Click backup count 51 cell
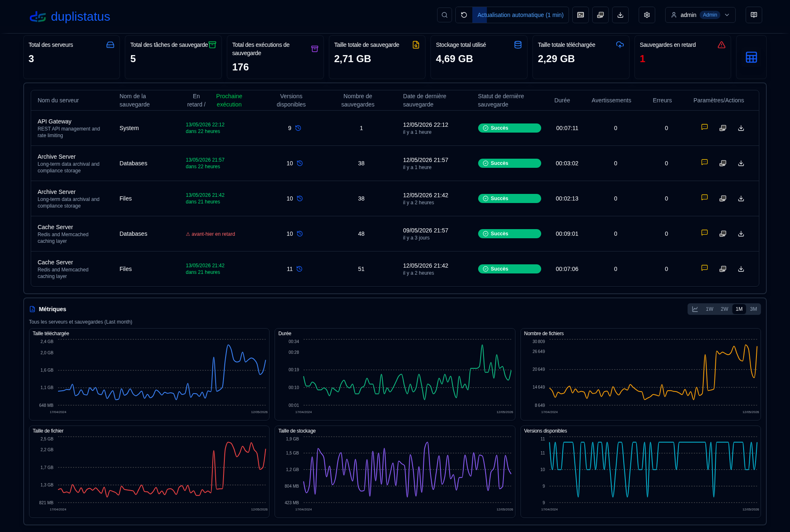790x532 pixels. 361,269
